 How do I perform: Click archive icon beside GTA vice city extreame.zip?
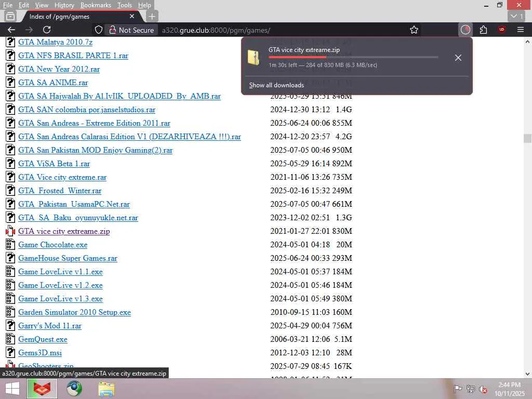10,231
